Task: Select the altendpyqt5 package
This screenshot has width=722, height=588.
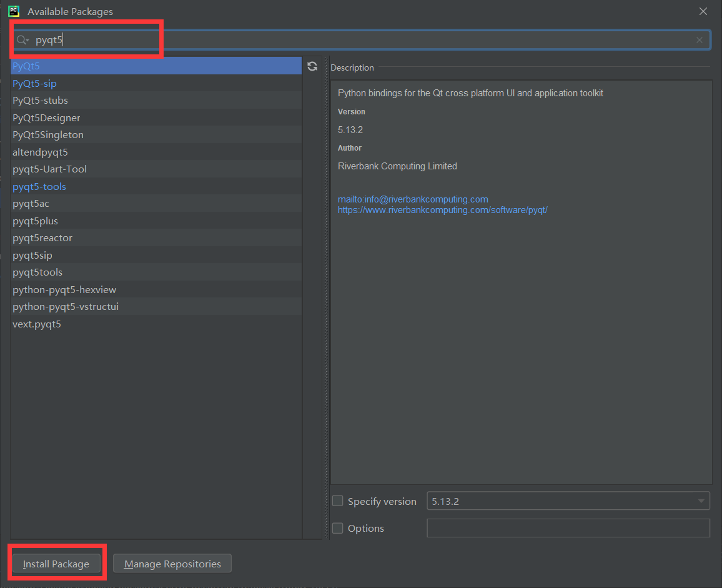Action: point(156,152)
